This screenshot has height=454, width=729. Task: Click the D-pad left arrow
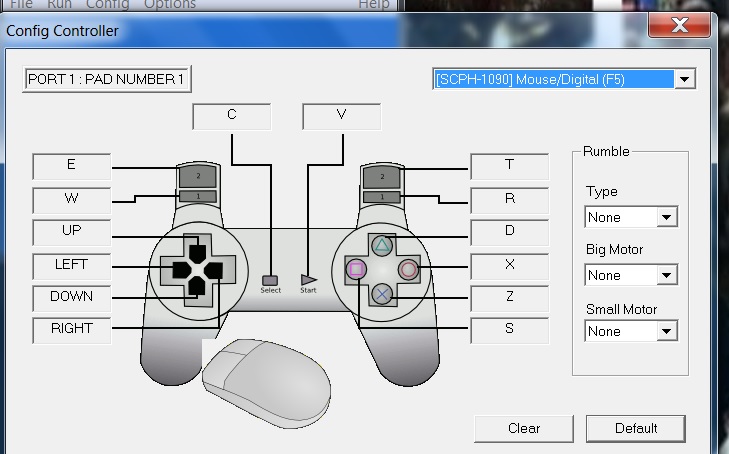[x=181, y=270]
